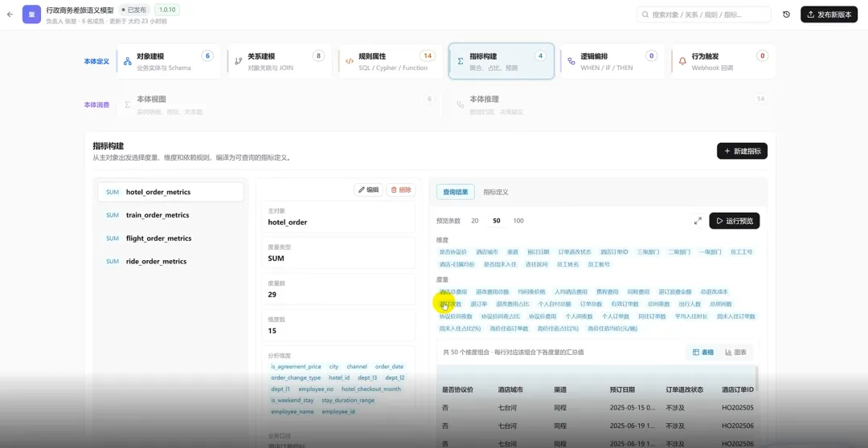Toggle the 退订率 measure chip

click(x=479, y=304)
